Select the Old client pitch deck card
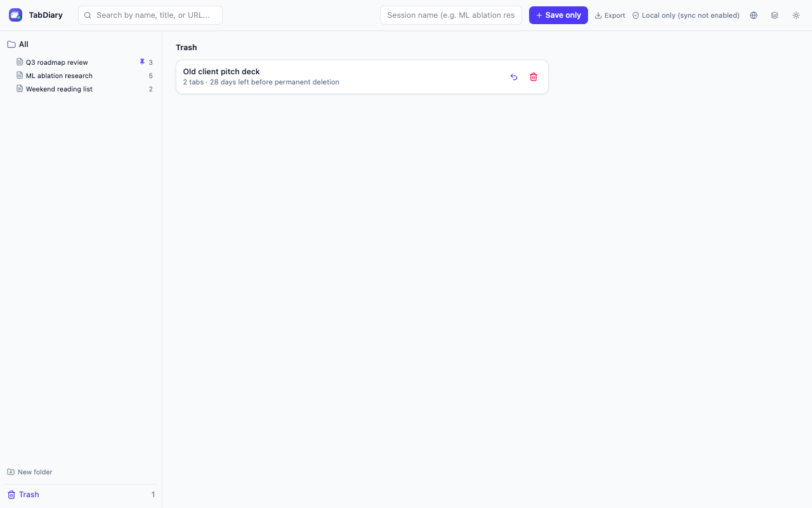This screenshot has height=508, width=812. point(362,77)
